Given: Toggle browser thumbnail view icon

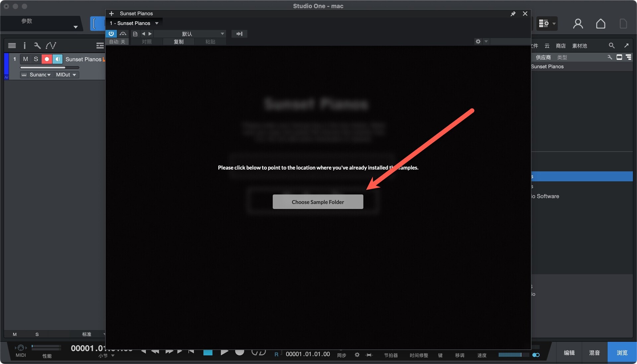Looking at the screenshot, I should tap(619, 57).
